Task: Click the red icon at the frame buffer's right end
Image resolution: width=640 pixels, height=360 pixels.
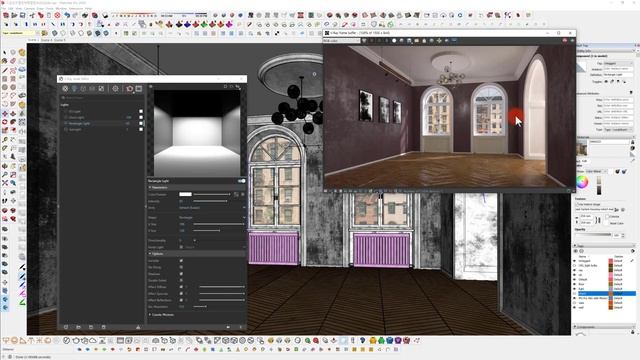Action: [x=565, y=41]
